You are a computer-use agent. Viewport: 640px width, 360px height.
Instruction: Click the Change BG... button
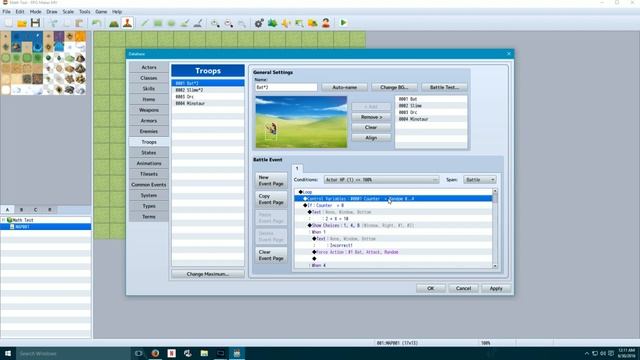(x=394, y=87)
